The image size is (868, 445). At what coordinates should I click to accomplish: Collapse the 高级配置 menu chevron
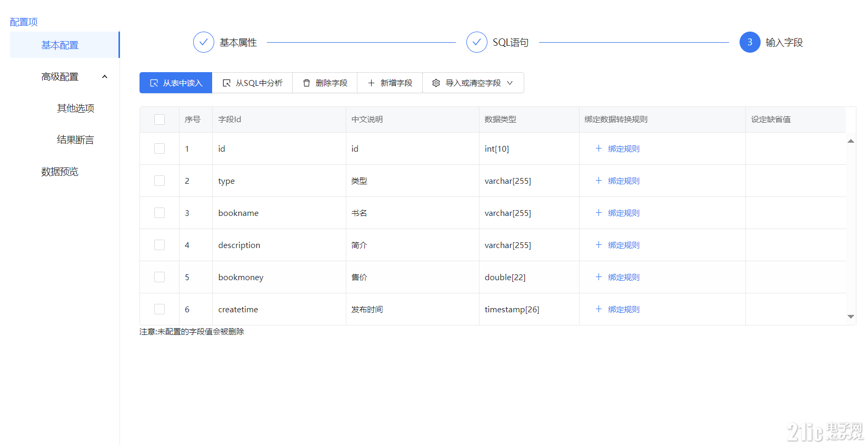tap(105, 77)
